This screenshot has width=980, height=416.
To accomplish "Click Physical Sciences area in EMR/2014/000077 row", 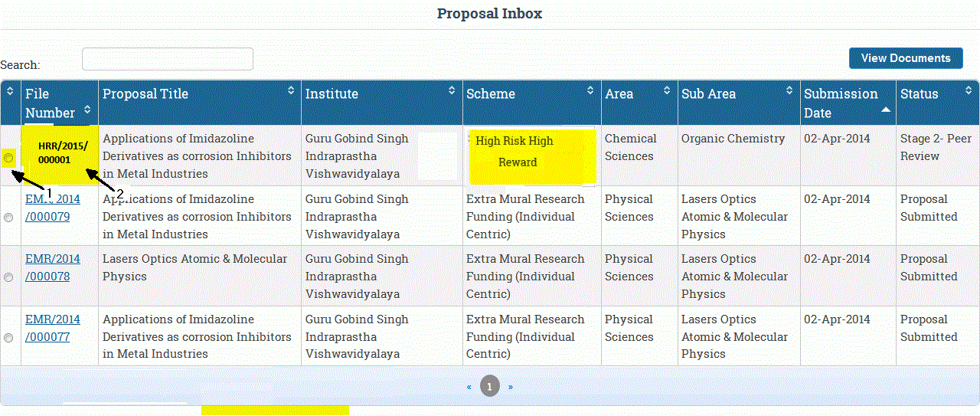I will click(629, 328).
